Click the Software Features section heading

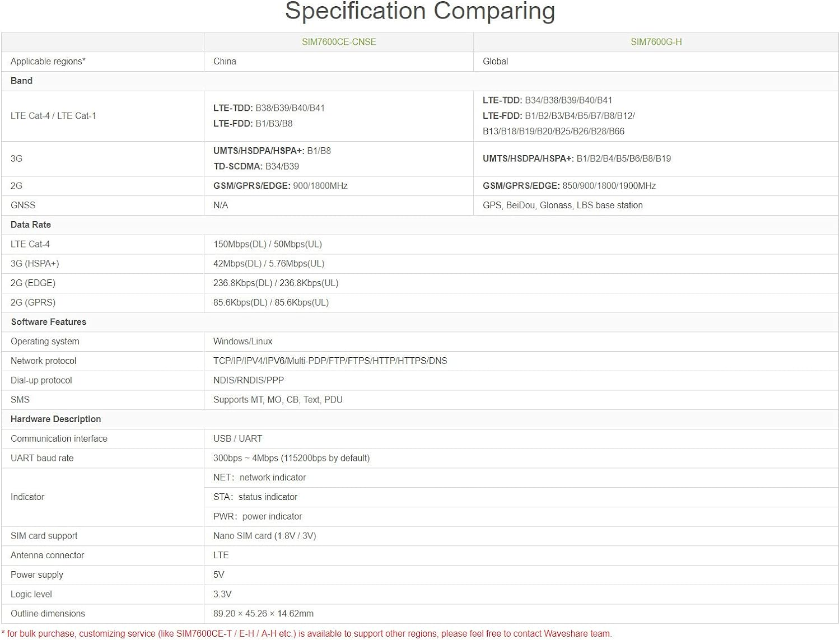49,322
